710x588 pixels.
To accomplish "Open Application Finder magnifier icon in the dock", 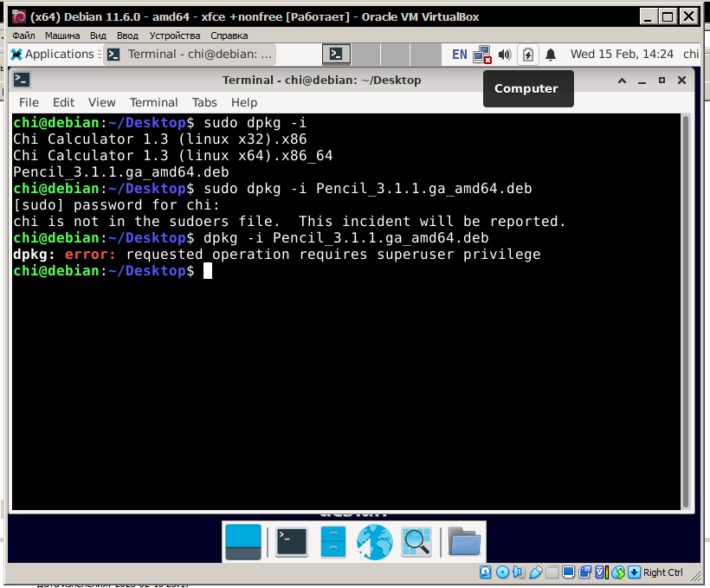I will pos(416,542).
